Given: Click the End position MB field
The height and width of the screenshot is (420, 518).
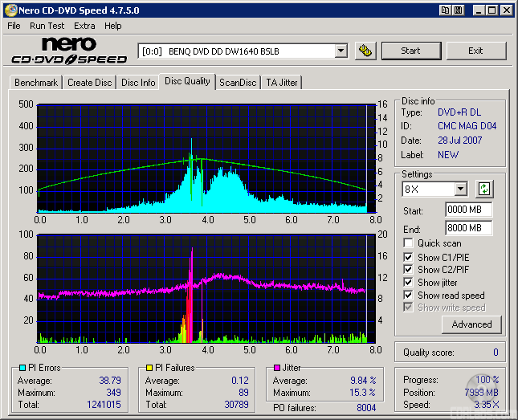Looking at the screenshot, I should click(x=468, y=228).
